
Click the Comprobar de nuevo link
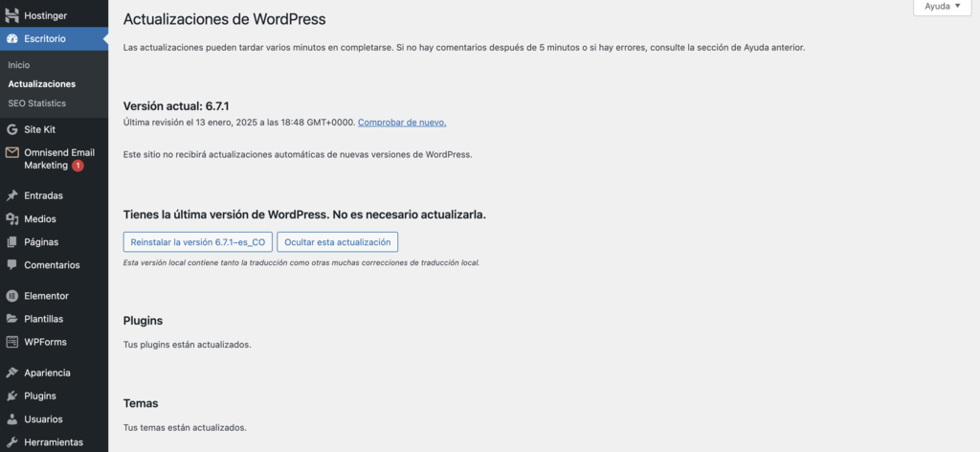(x=402, y=123)
